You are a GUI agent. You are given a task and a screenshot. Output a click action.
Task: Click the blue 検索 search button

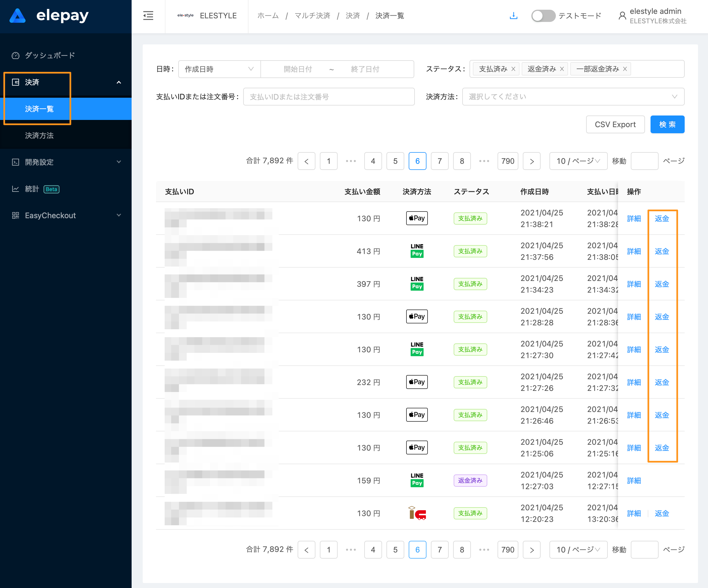pos(667,124)
